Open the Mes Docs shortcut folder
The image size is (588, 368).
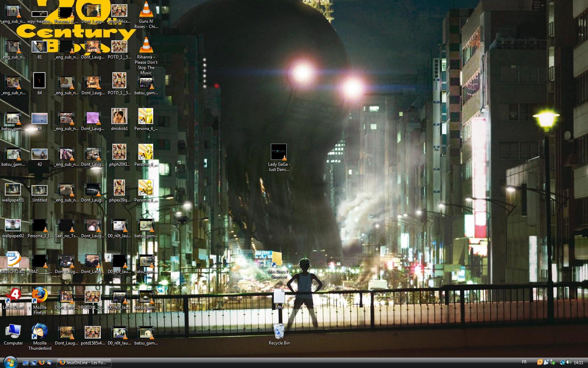(x=279, y=265)
